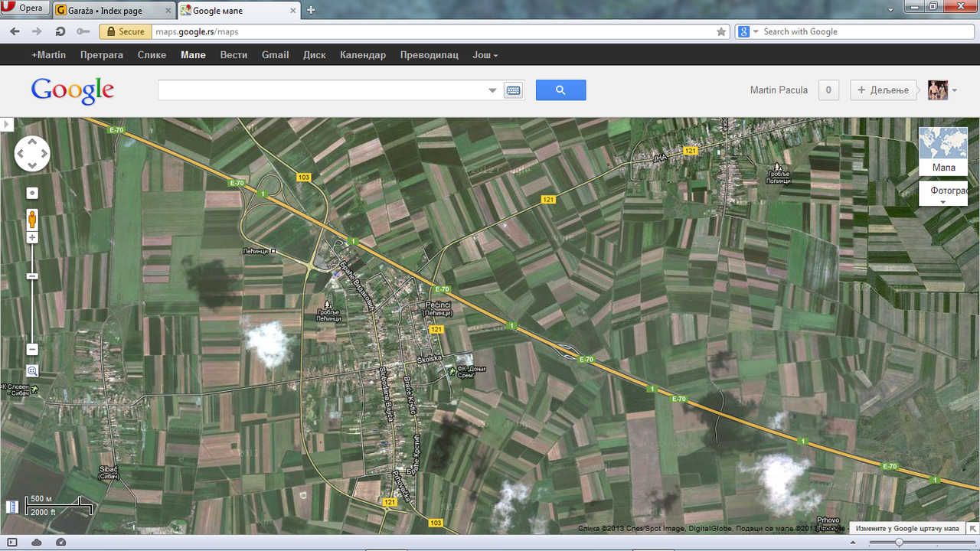
Task: Open the on-screen keyboard icon
Action: [x=513, y=90]
